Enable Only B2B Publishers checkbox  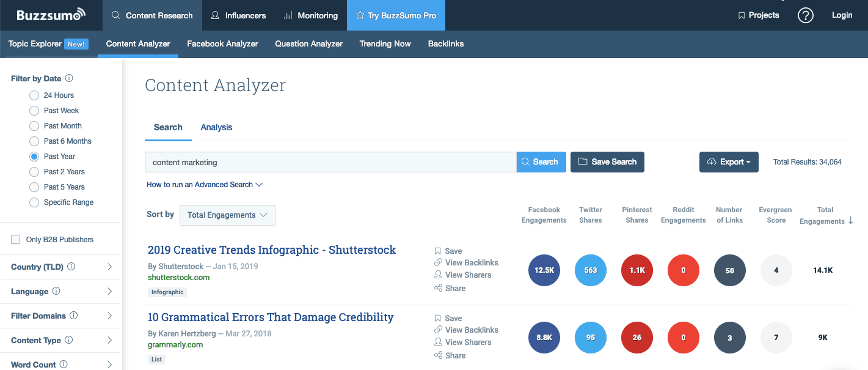(x=16, y=240)
